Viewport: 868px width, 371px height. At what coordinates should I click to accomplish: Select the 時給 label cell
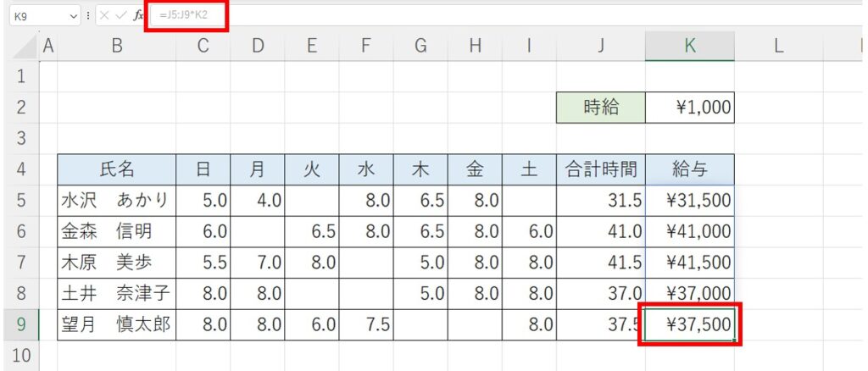[601, 108]
